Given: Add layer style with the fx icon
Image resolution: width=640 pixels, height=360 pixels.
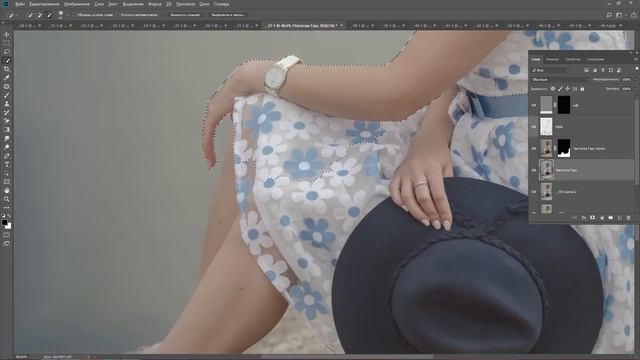Looking at the screenshot, I should coord(584,218).
